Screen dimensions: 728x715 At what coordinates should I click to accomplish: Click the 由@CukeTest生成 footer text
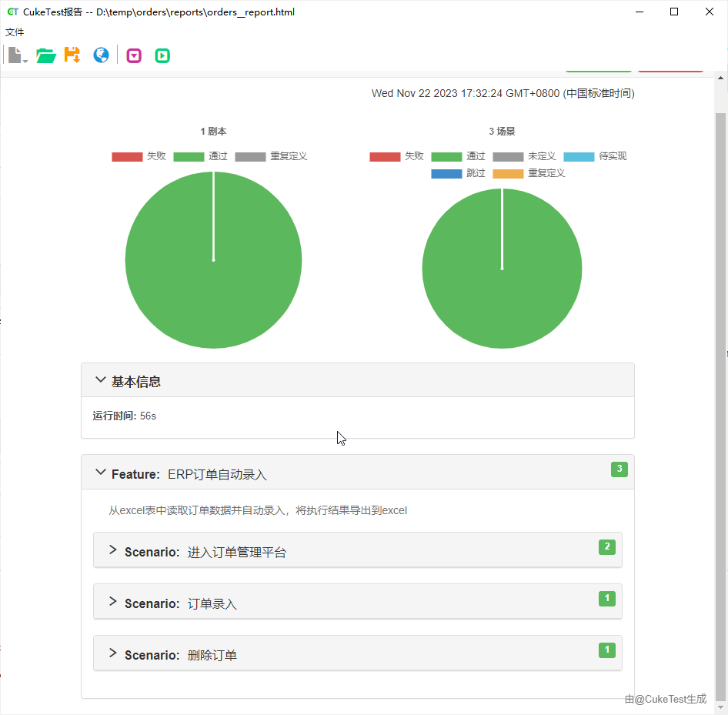666,699
